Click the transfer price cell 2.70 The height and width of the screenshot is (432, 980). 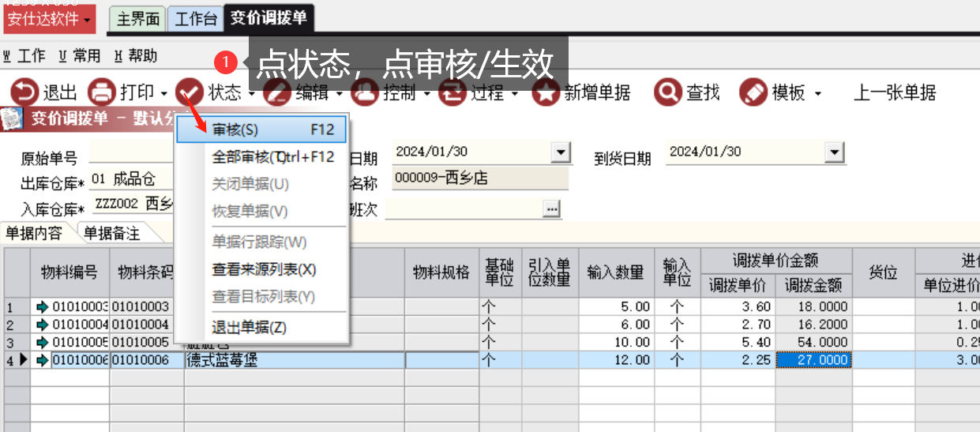coord(736,325)
